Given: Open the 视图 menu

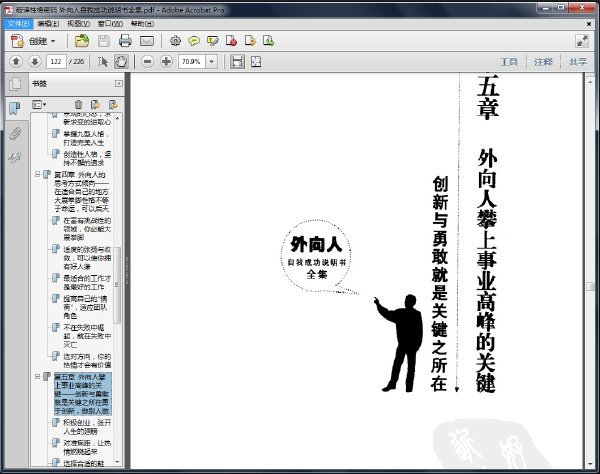Looking at the screenshot, I should (78, 24).
